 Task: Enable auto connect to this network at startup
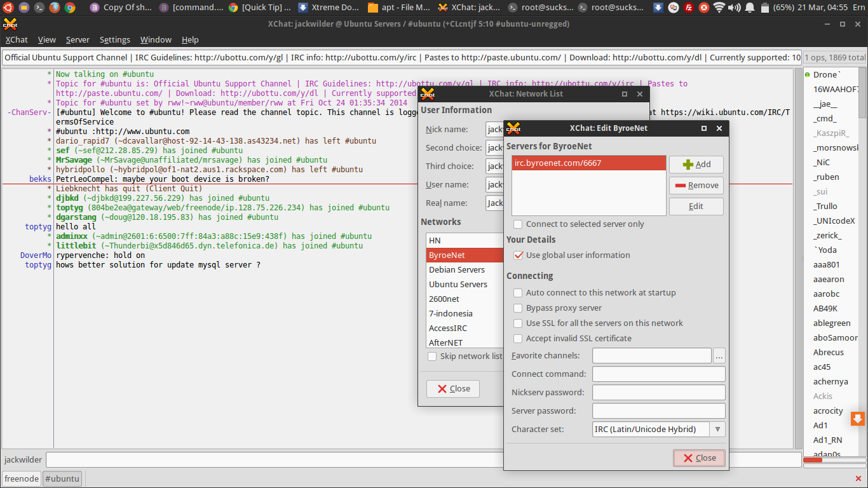pyautogui.click(x=518, y=292)
